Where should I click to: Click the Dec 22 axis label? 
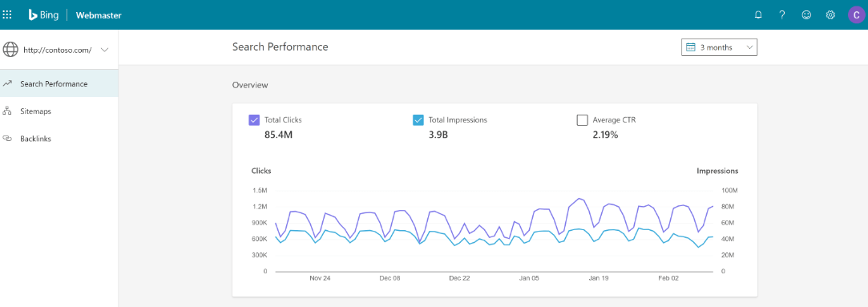coord(459,278)
